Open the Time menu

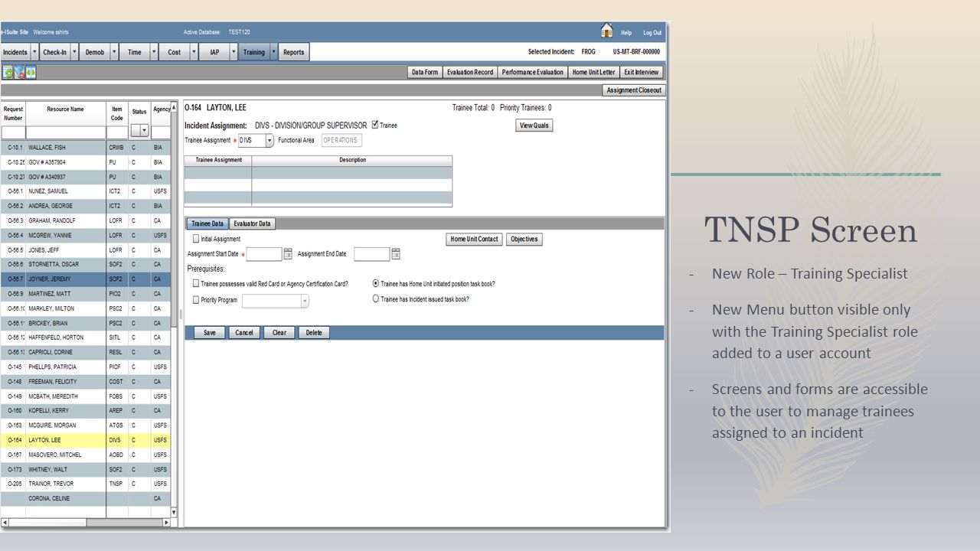pos(135,52)
